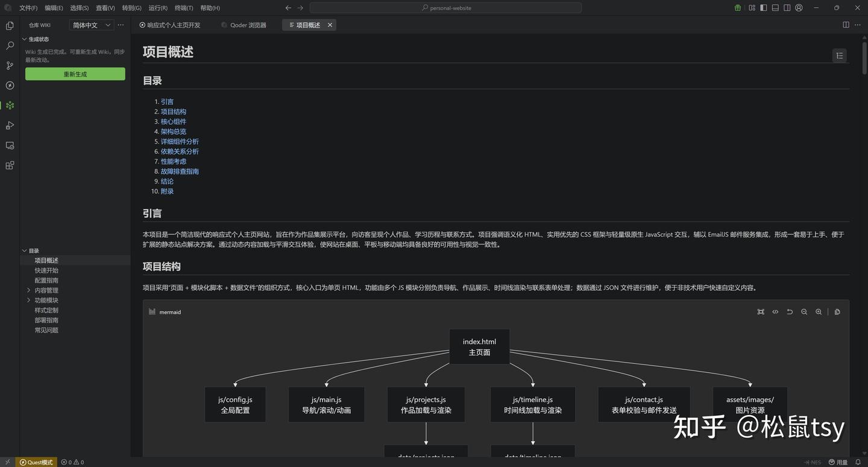
Task: Toggle the Quest模式 indicator in the status bar
Action: (x=36, y=462)
